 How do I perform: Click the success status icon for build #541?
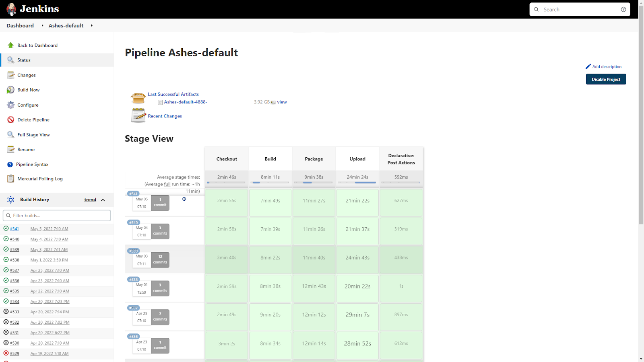6,228
